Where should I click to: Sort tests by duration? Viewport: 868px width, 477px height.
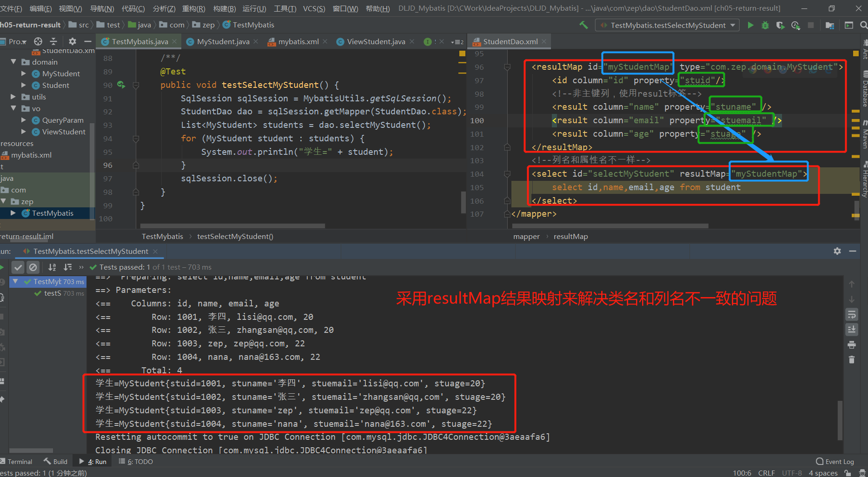click(68, 267)
